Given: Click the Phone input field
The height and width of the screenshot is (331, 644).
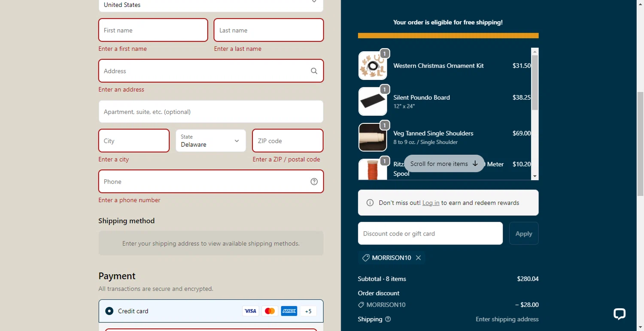Looking at the screenshot, I should [x=211, y=181].
